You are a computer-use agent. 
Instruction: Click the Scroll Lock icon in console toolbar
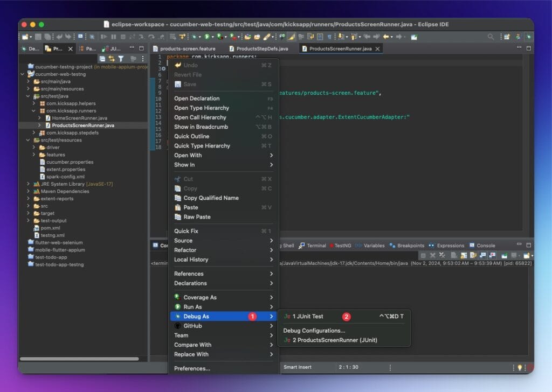(x=464, y=255)
